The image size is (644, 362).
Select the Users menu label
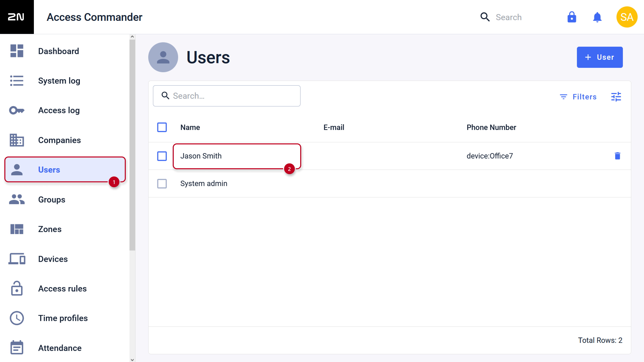pos(49,170)
